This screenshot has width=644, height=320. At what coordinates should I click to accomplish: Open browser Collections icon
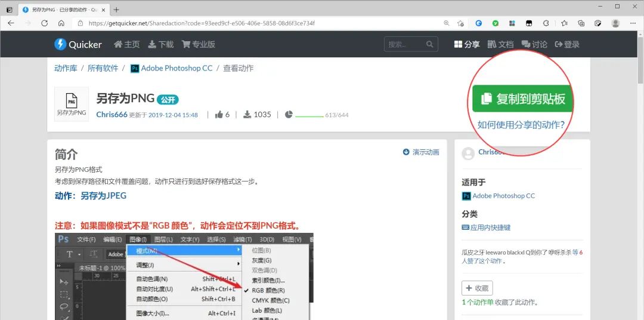click(x=581, y=23)
